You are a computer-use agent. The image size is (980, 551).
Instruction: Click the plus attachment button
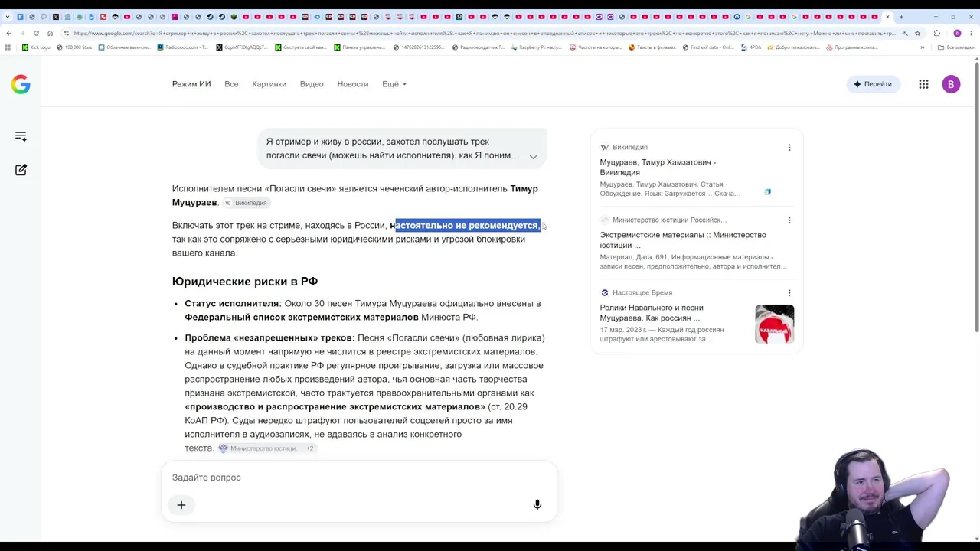tap(181, 505)
